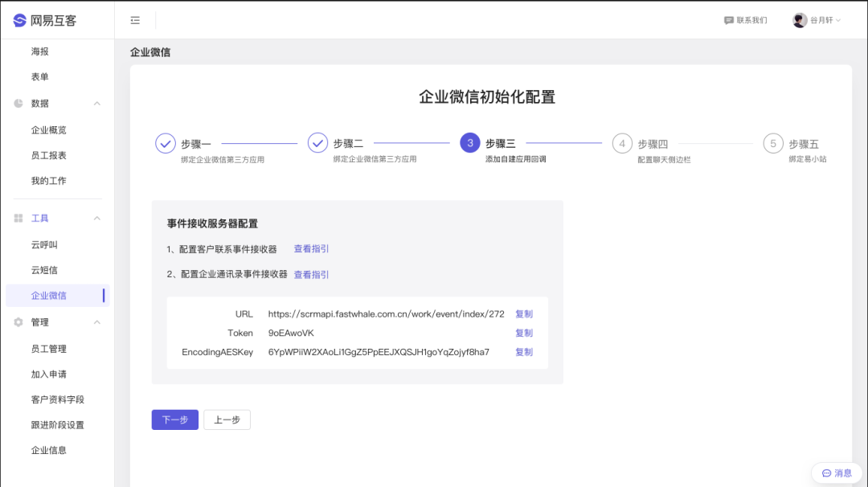The height and width of the screenshot is (487, 868).
Task: Click the step 4 number circle
Action: tap(622, 143)
